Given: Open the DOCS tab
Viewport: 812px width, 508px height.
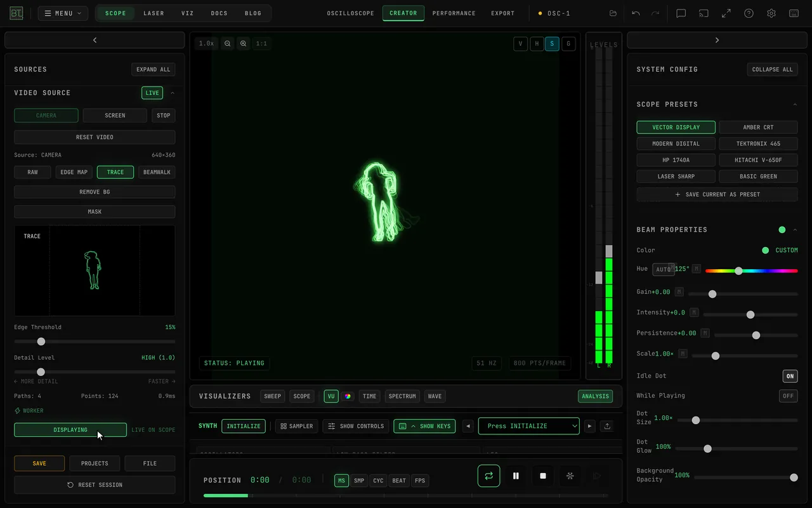Looking at the screenshot, I should [x=219, y=13].
